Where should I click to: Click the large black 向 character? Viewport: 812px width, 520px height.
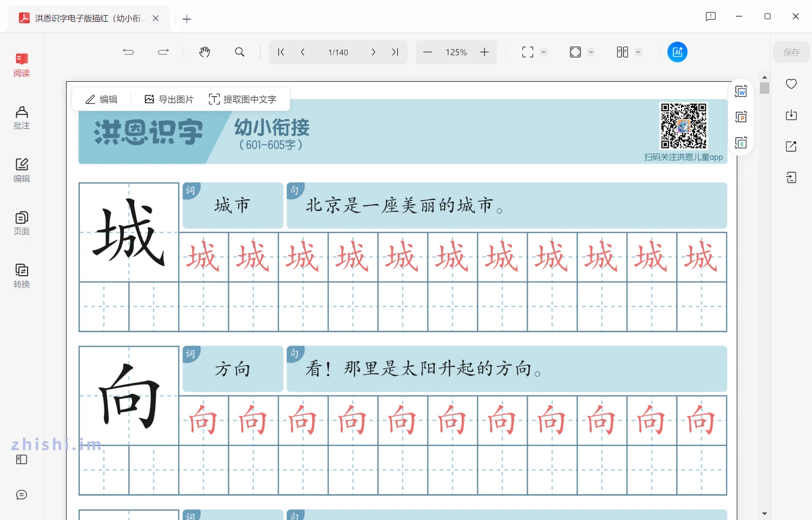coord(129,396)
